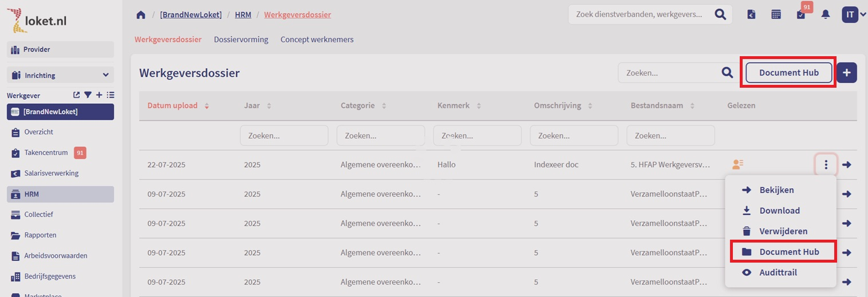
Task: Click the three-dot menu on first row
Action: point(826,165)
